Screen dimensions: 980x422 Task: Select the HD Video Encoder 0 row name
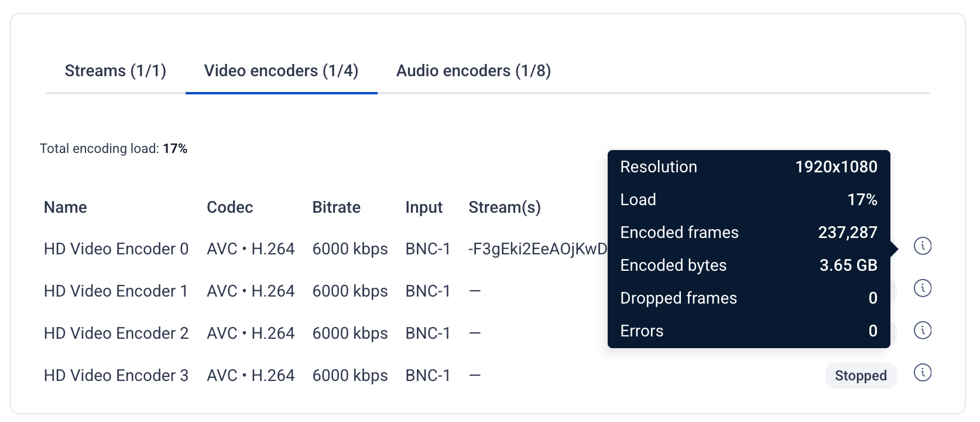[116, 249]
